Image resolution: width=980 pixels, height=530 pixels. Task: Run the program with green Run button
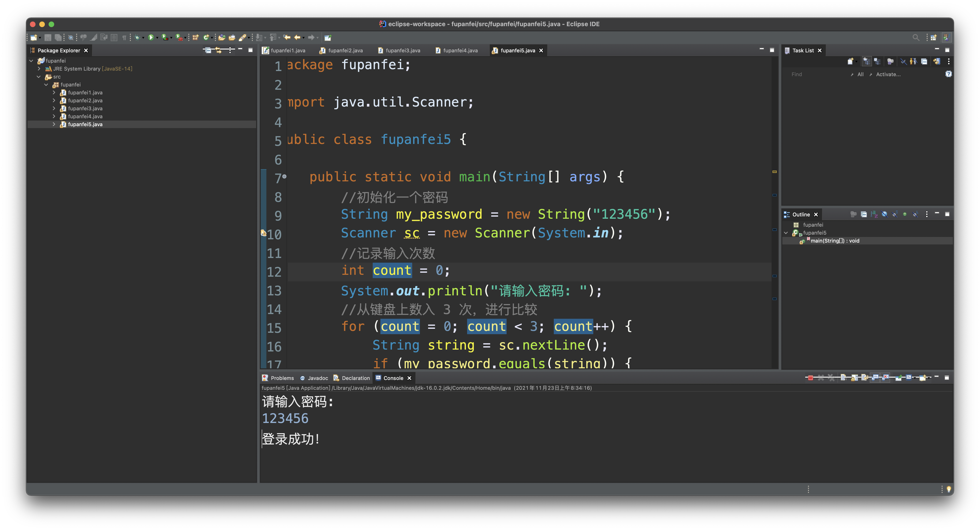[x=151, y=37]
